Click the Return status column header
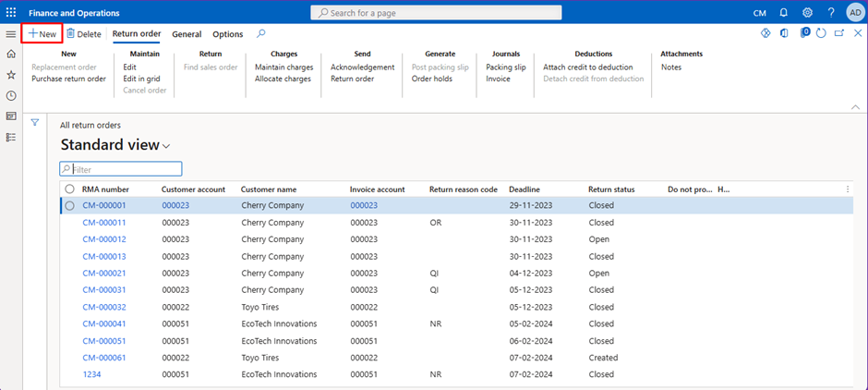This screenshot has width=868, height=390. point(611,189)
